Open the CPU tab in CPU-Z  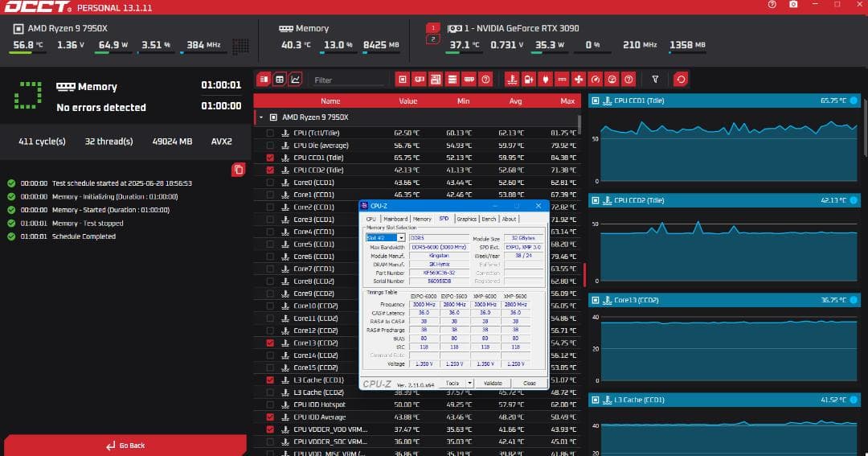pos(371,219)
